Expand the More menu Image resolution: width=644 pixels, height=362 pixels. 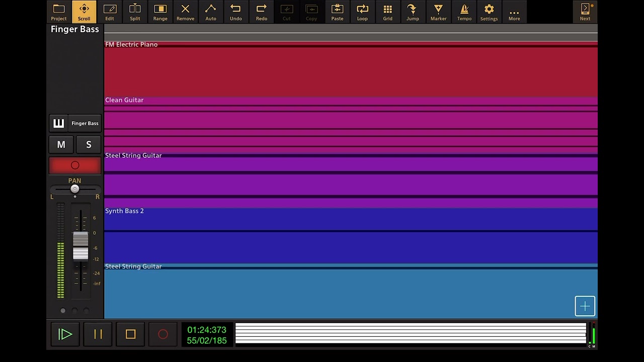514,12
